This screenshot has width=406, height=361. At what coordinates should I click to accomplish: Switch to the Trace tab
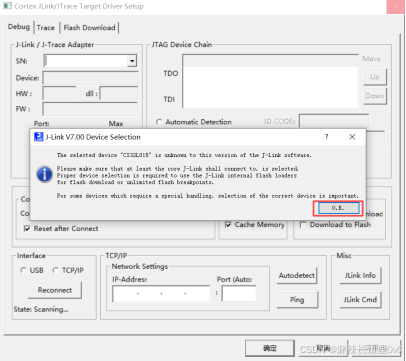click(46, 28)
